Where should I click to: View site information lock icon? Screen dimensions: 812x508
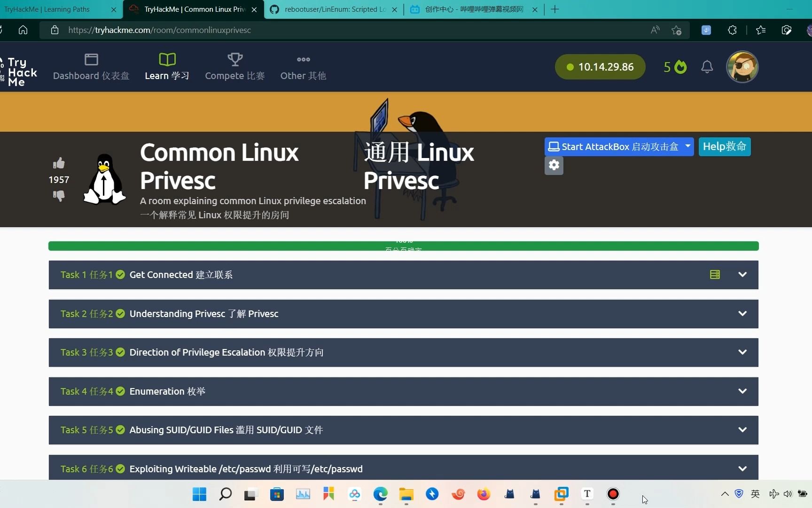point(55,30)
